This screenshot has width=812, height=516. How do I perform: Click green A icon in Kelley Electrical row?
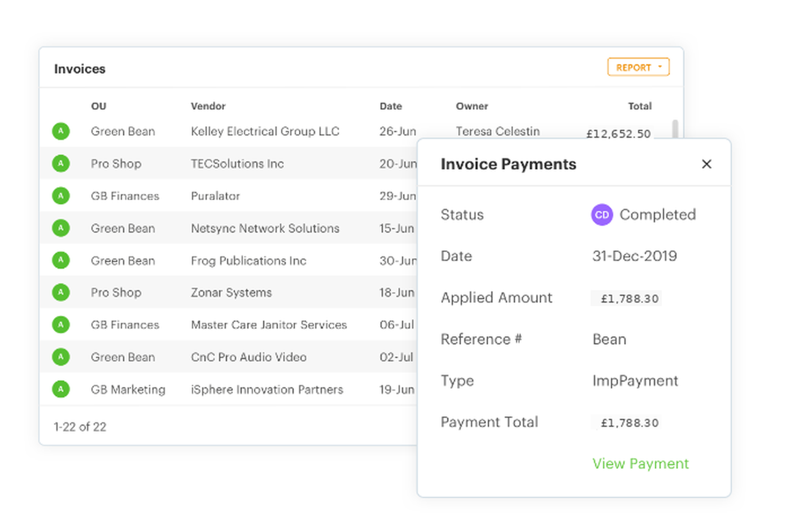coord(61,131)
